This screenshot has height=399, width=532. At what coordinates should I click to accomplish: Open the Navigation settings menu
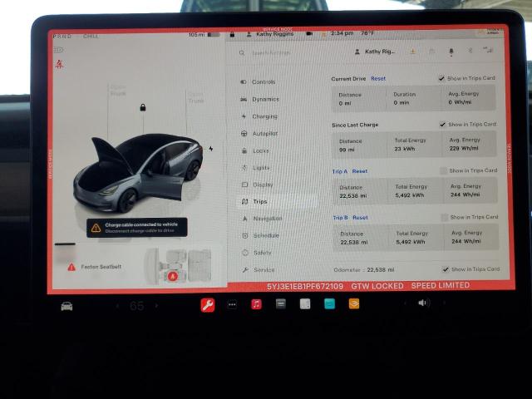pyautogui.click(x=266, y=218)
